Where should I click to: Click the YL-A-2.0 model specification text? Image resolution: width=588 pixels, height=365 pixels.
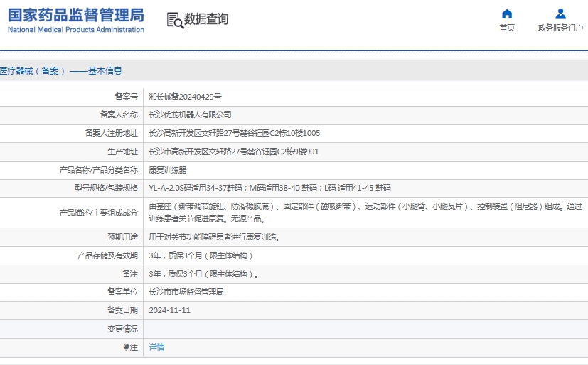[x=269, y=188]
